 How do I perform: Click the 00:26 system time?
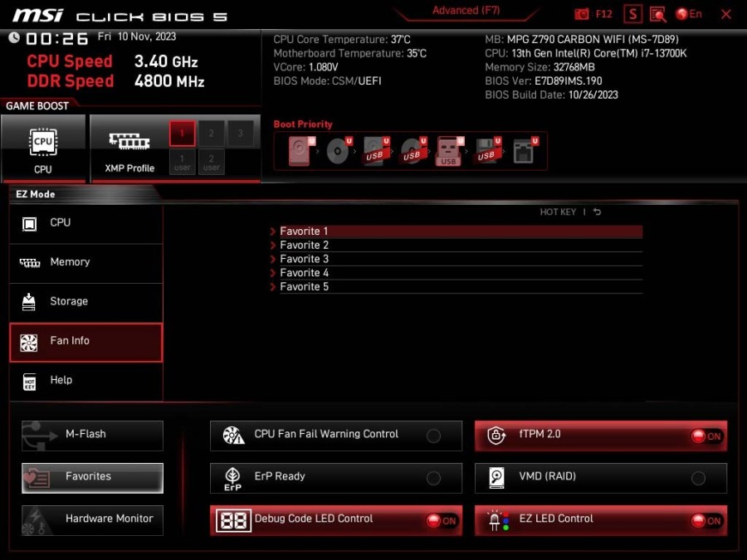pyautogui.click(x=56, y=38)
